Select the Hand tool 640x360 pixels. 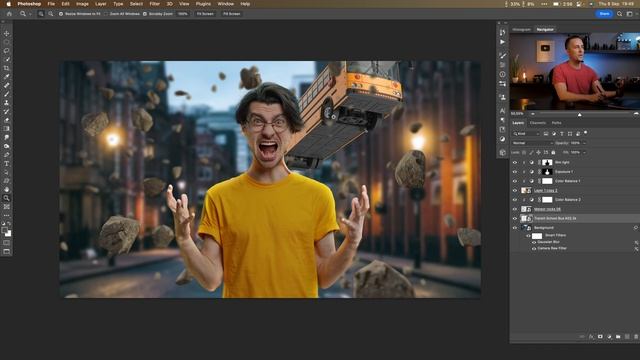click(7, 189)
